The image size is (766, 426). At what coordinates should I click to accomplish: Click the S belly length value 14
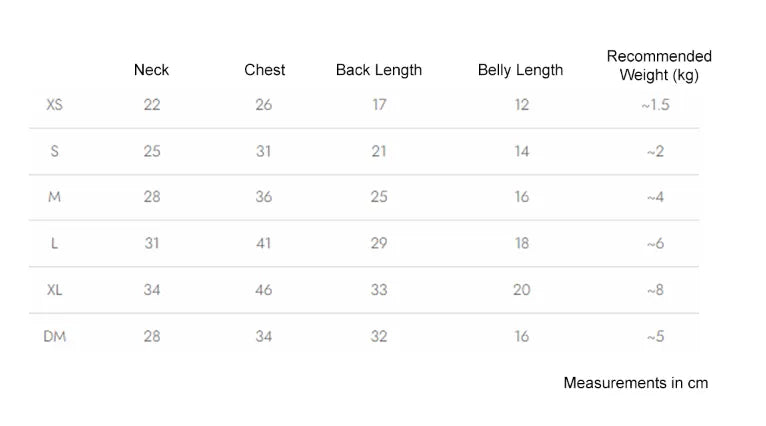tap(522, 151)
